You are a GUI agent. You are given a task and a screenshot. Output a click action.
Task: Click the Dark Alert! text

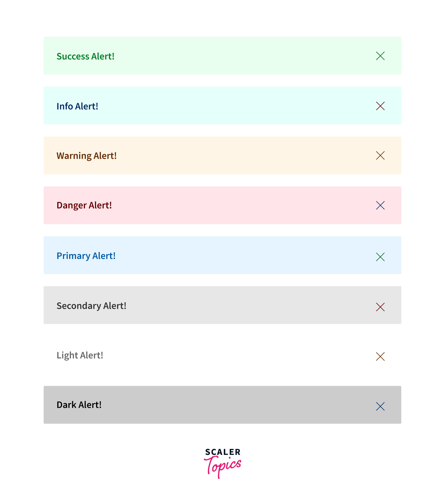pyautogui.click(x=79, y=405)
